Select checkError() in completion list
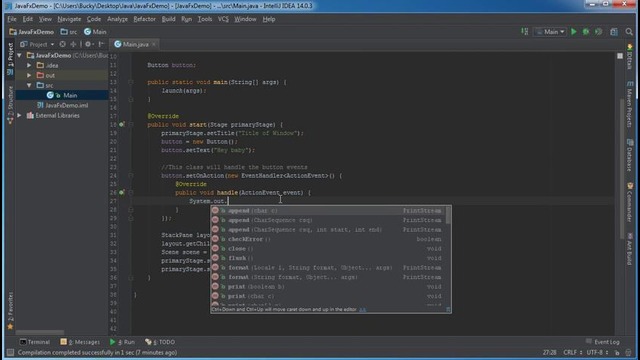The width and height of the screenshot is (640, 360). pos(327,239)
